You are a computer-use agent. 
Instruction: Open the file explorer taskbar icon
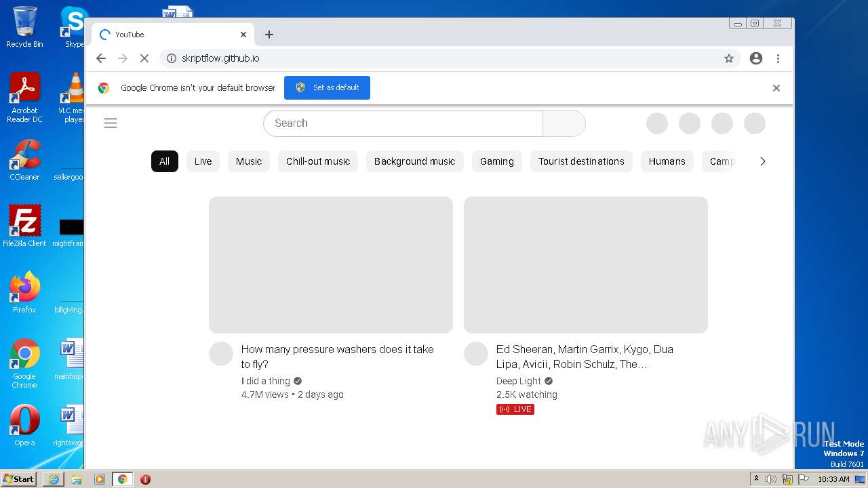click(77, 479)
